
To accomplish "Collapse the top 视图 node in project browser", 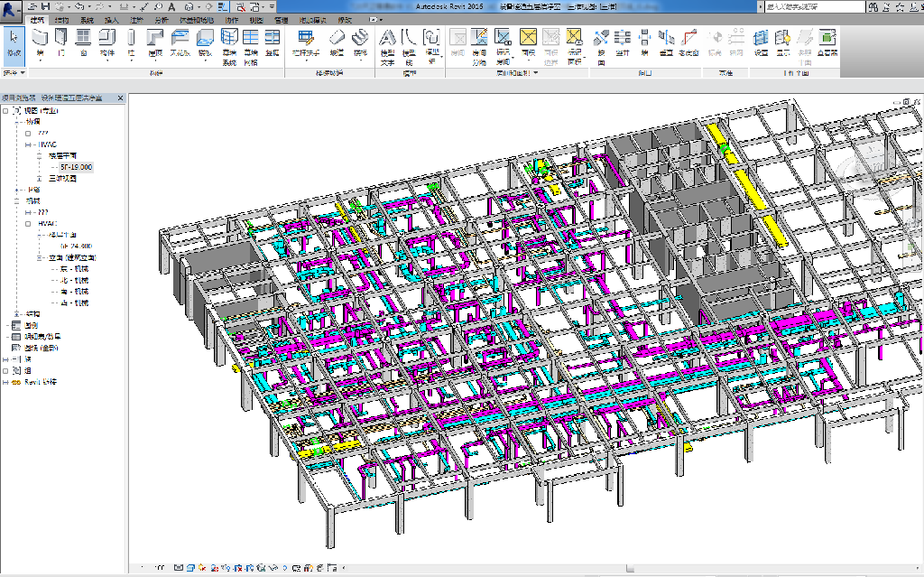I will tap(6, 111).
